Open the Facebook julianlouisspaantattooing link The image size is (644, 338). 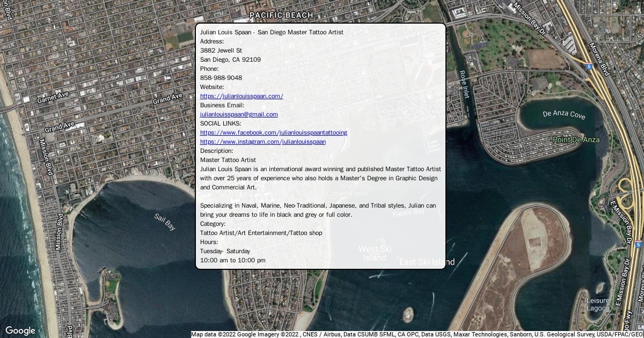tap(273, 133)
